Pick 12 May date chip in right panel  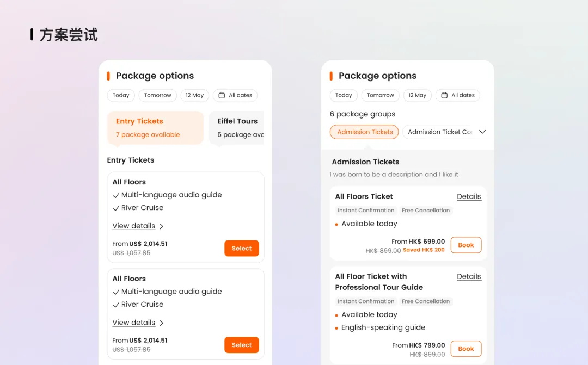pyautogui.click(x=418, y=95)
